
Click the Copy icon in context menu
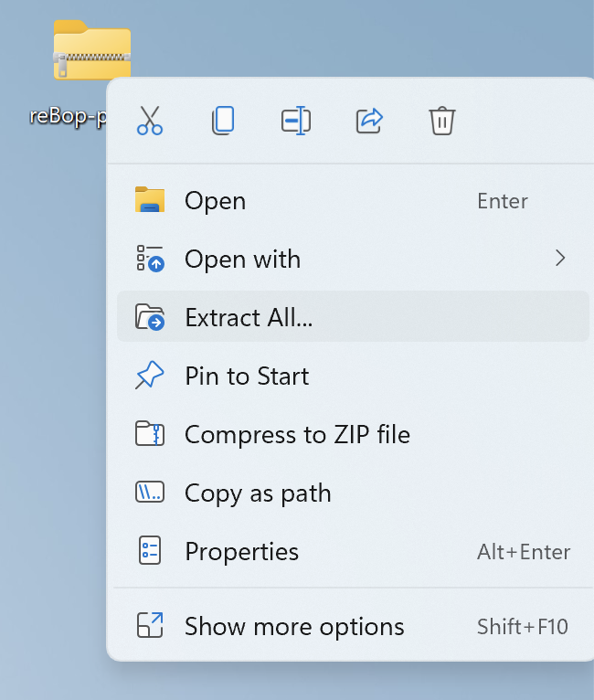pyautogui.click(x=223, y=121)
